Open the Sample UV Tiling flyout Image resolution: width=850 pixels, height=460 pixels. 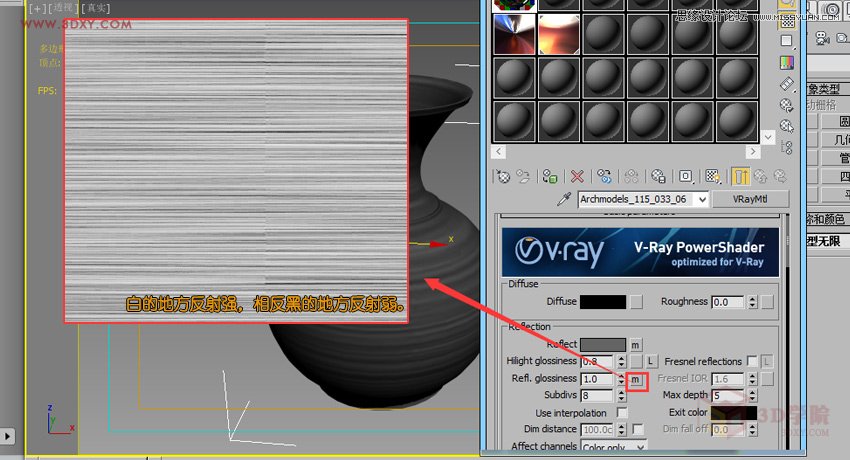(x=787, y=41)
